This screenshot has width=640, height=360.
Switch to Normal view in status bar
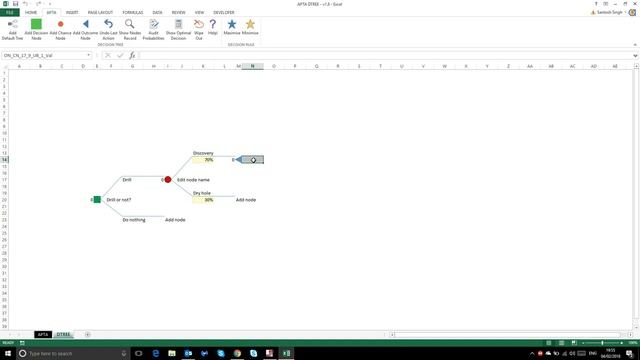pyautogui.click(x=549, y=343)
